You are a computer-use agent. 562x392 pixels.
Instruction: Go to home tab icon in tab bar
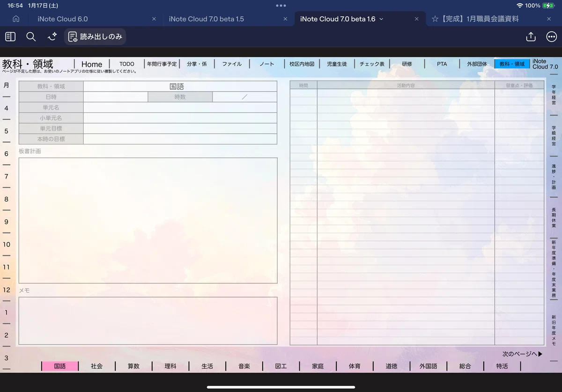pos(16,19)
